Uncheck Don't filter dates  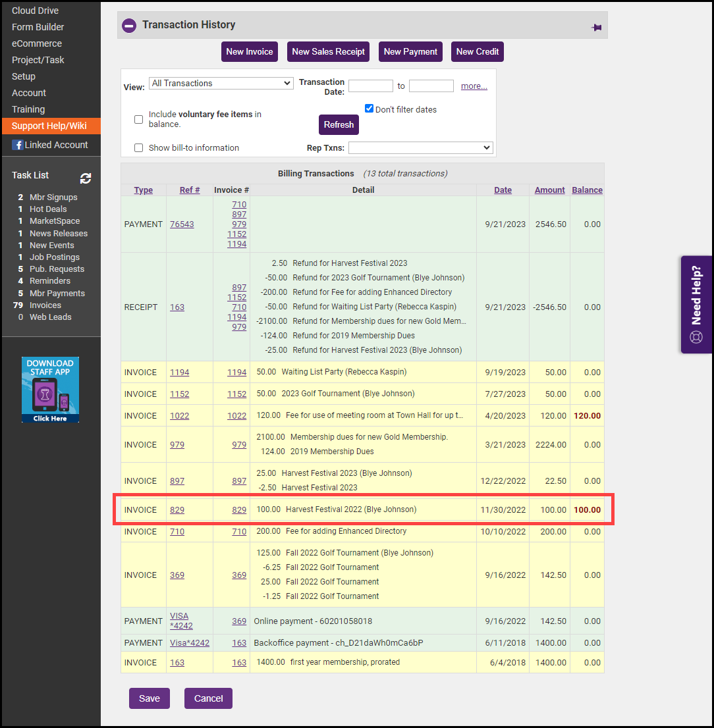coord(370,109)
